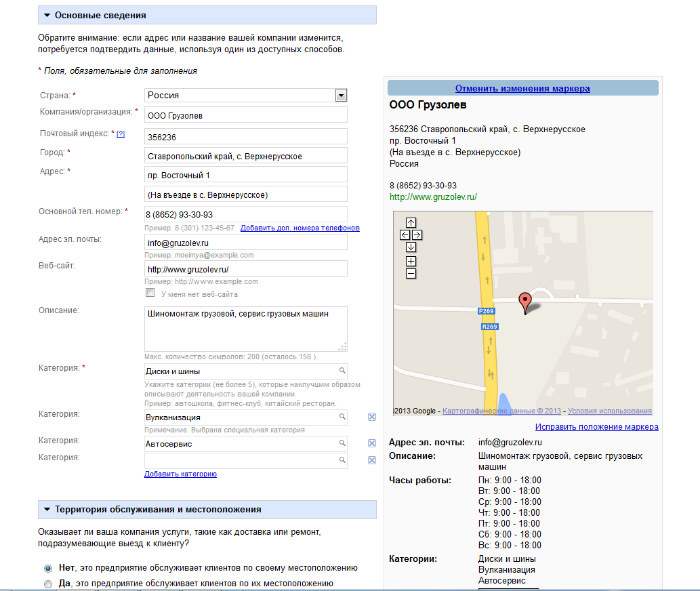Select 'Да' serves at client location radio
The height and width of the screenshot is (591, 700).
pyautogui.click(x=47, y=584)
